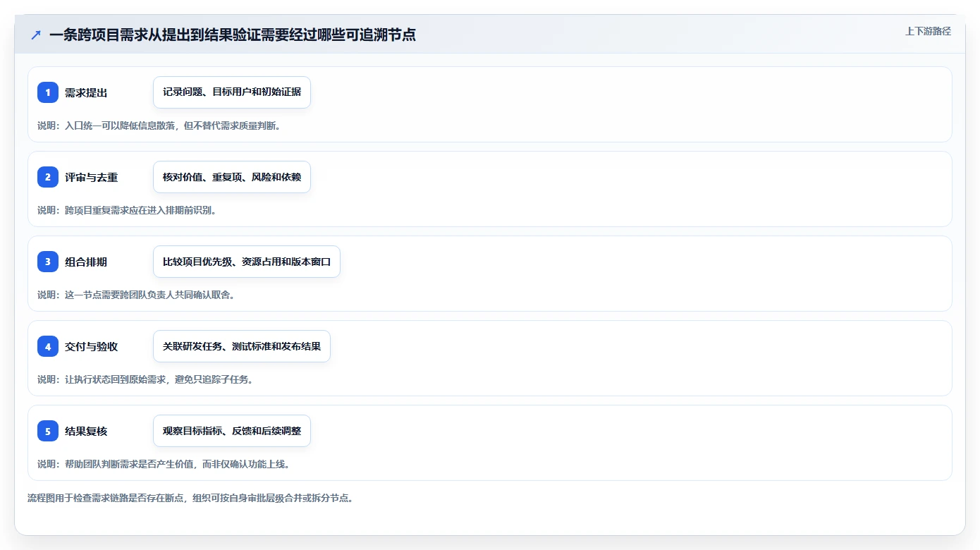Click the 需求提出 step title
Screen dimensions: 980x550
click(x=86, y=92)
